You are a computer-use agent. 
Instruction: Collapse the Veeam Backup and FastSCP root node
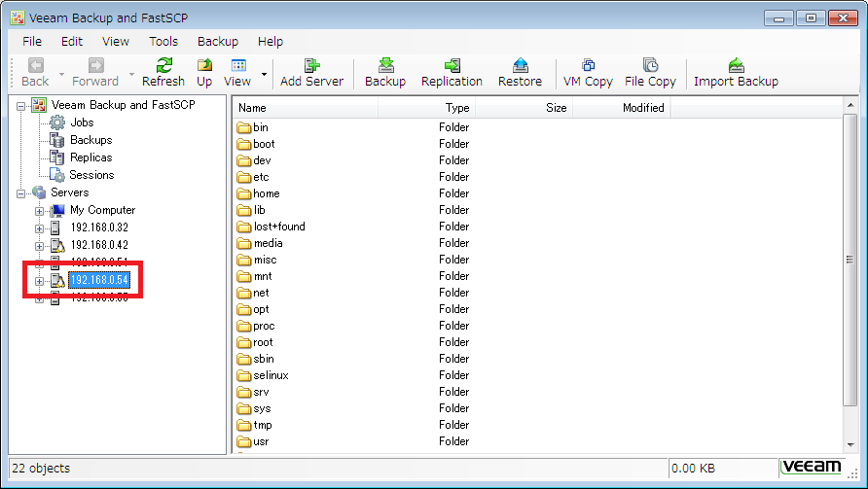point(21,106)
